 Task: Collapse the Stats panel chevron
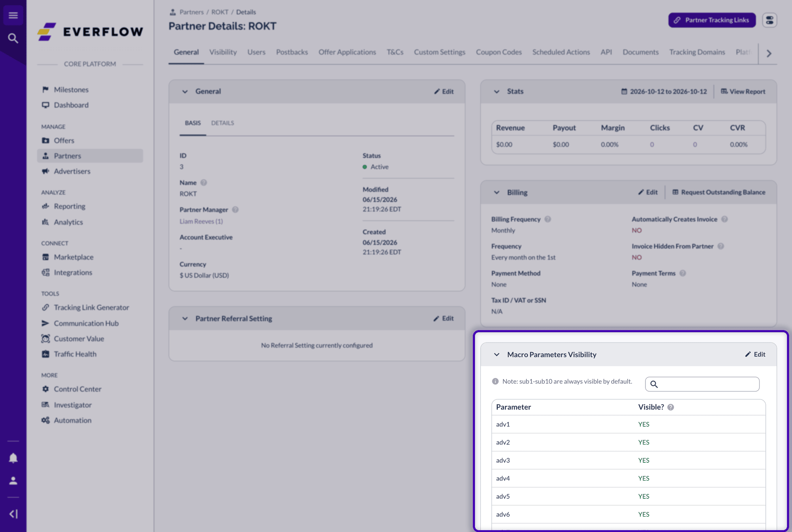click(x=497, y=92)
